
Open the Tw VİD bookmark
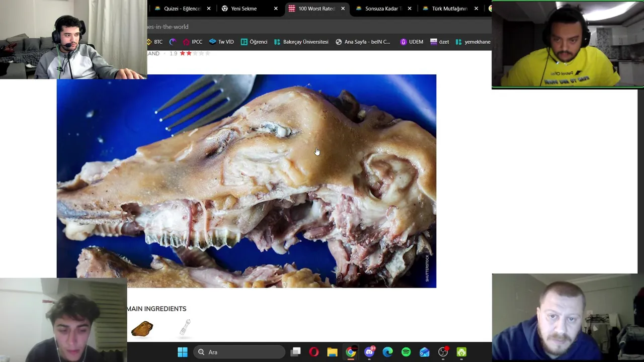click(221, 42)
